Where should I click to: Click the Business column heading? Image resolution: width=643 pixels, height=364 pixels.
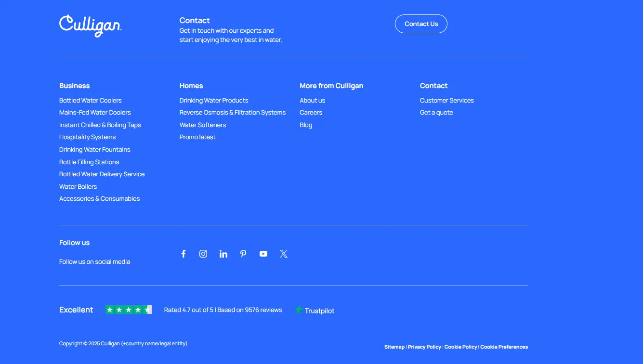pyautogui.click(x=75, y=86)
